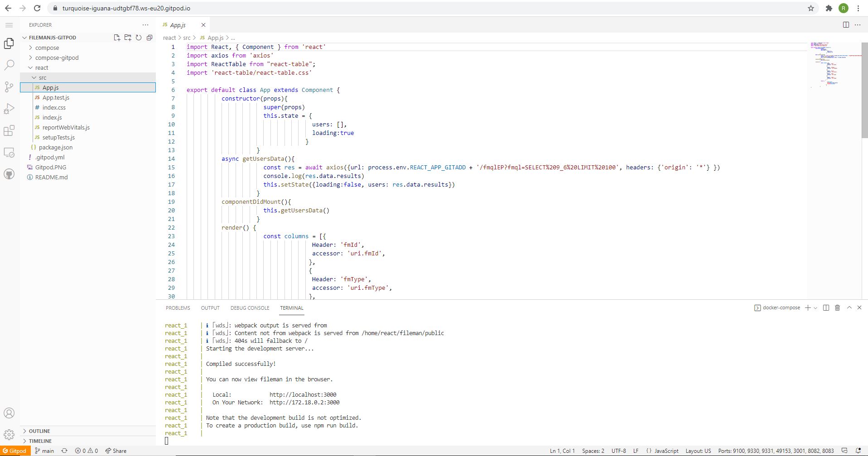Open the Extensions view
This screenshot has height=456, width=868.
point(9,130)
